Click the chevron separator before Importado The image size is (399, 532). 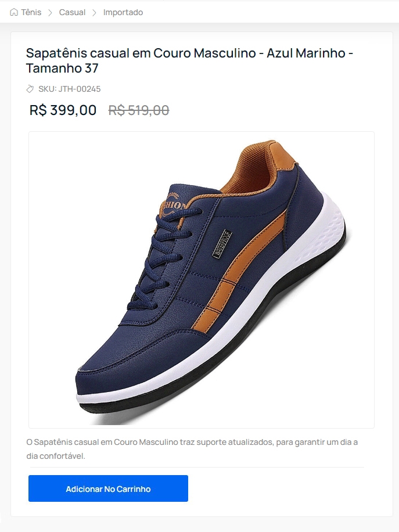(94, 13)
